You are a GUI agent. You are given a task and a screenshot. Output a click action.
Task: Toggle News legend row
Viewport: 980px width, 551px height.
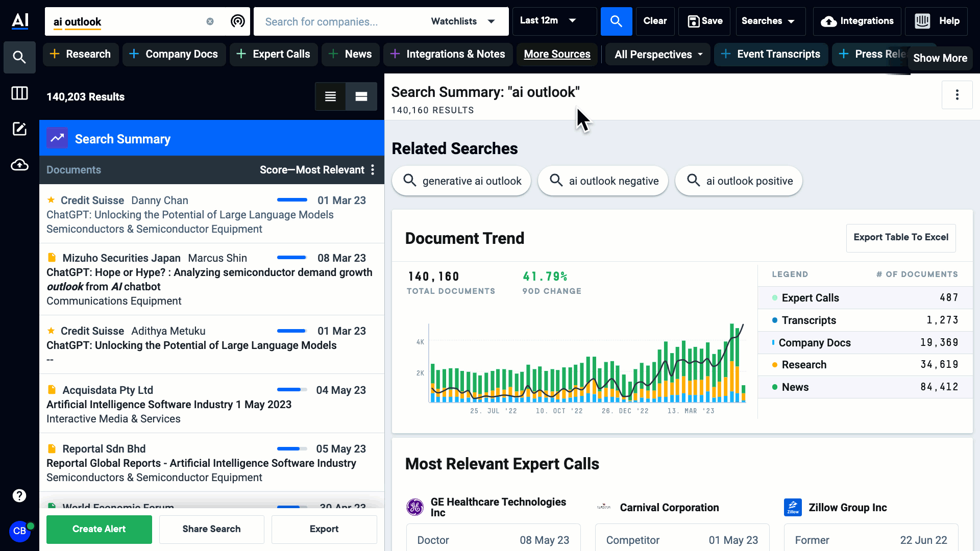[865, 387]
